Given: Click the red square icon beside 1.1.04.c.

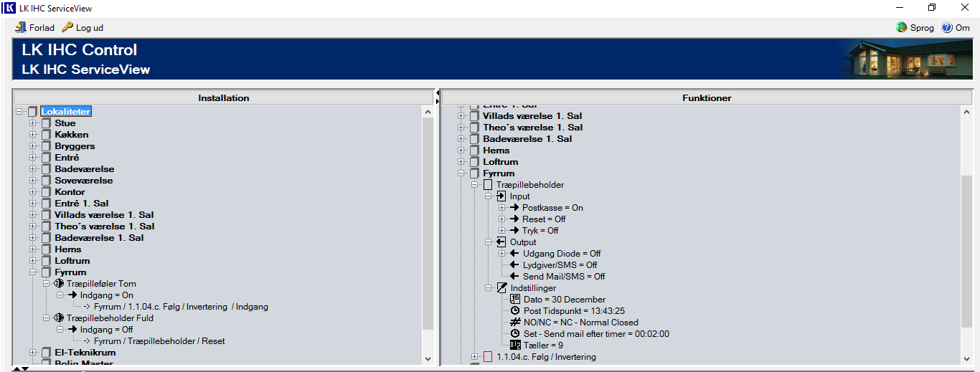Looking at the screenshot, I should [x=488, y=357].
